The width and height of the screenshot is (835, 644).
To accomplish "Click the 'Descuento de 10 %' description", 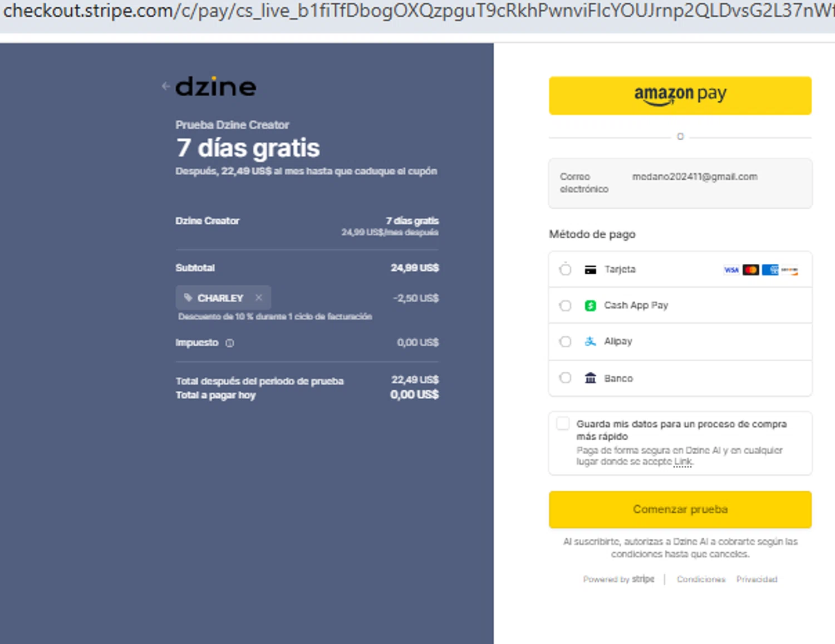I will tap(275, 317).
